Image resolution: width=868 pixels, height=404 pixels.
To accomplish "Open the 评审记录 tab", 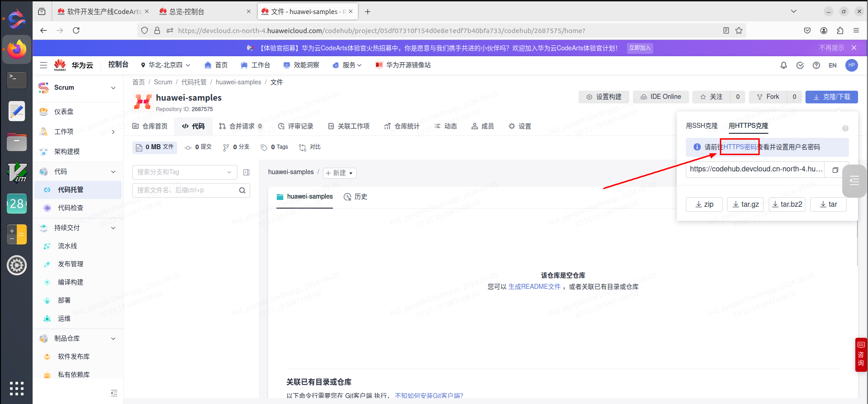I will (x=295, y=127).
